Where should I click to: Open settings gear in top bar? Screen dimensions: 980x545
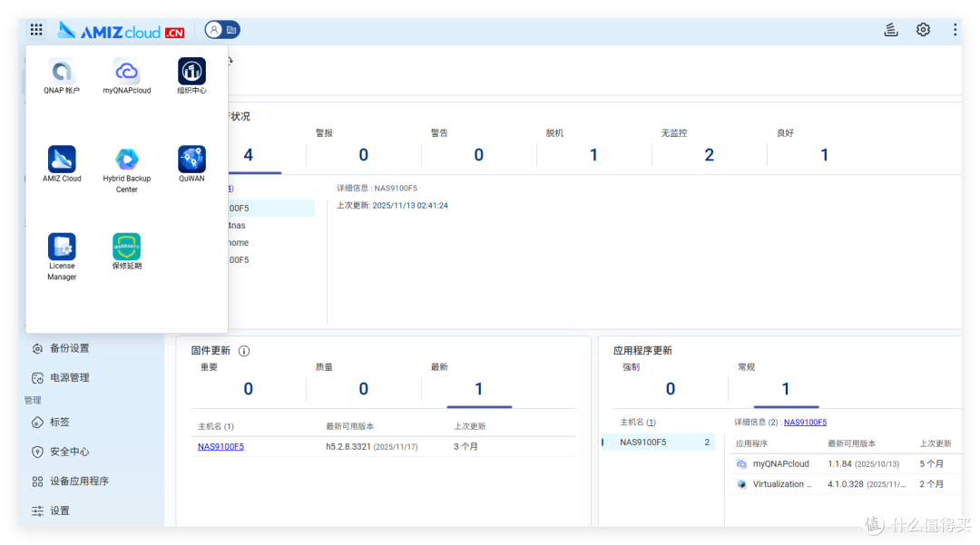(923, 29)
